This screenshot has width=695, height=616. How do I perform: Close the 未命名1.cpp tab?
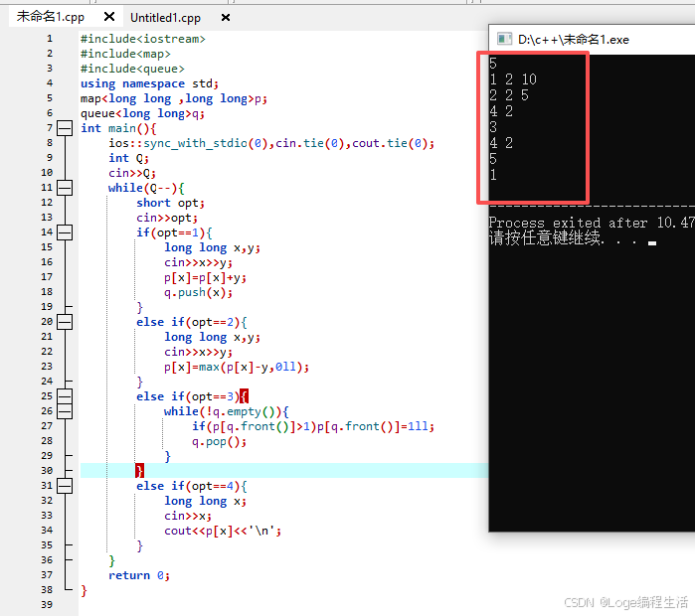(109, 17)
